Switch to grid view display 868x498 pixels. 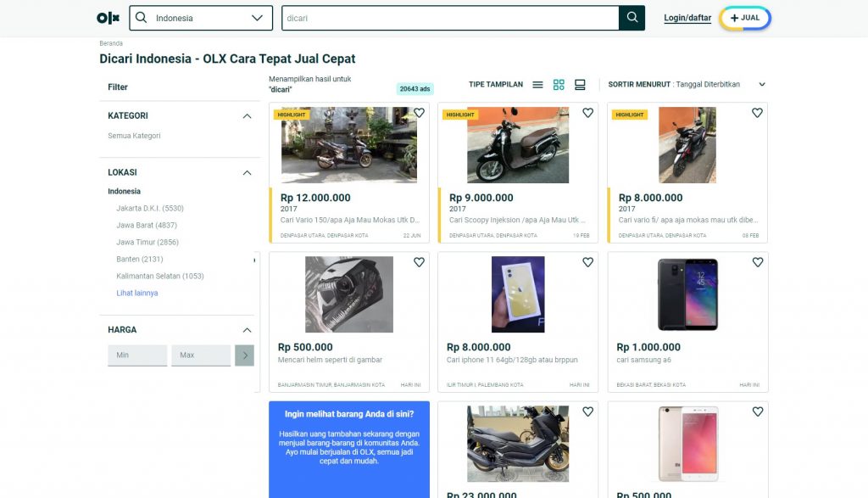coord(559,85)
